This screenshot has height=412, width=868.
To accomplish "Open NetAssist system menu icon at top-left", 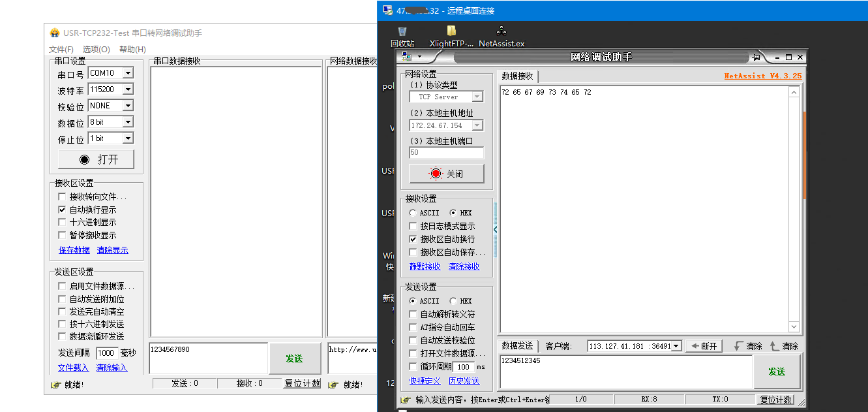I will pyautogui.click(x=407, y=57).
